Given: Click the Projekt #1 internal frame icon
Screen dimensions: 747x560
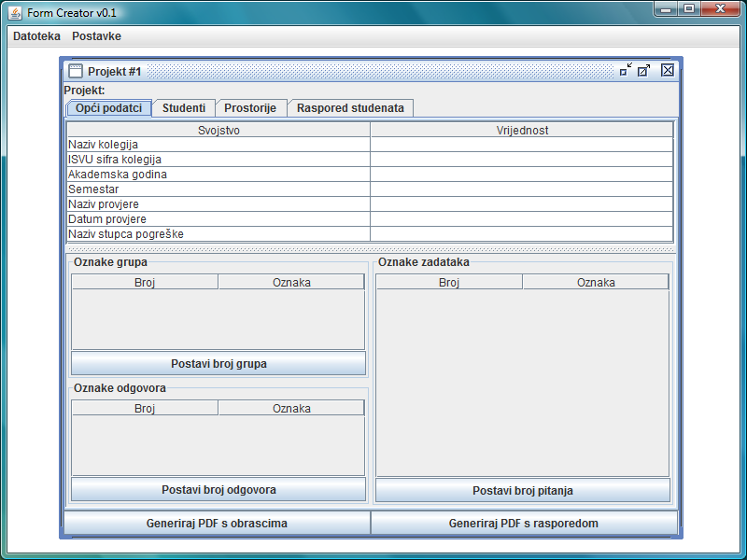Looking at the screenshot, I should click(x=76, y=71).
